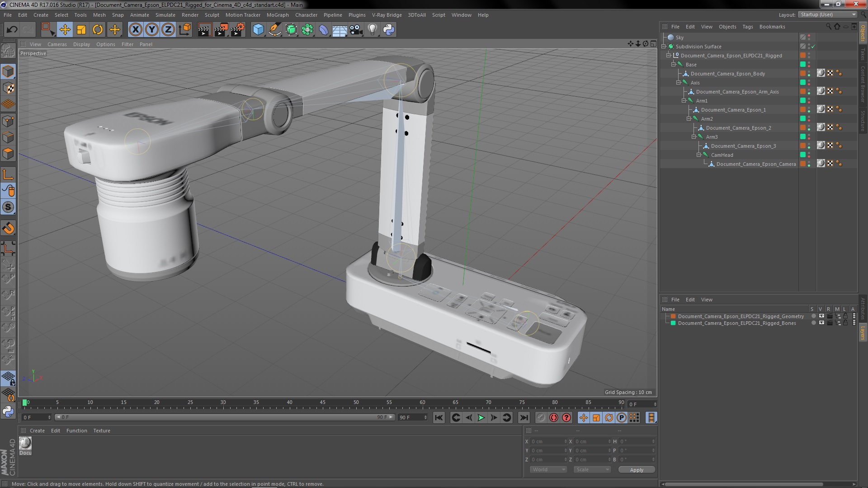868x488 pixels.
Task: Select the Document_Camera_Epson_Body object
Action: pyautogui.click(x=727, y=74)
